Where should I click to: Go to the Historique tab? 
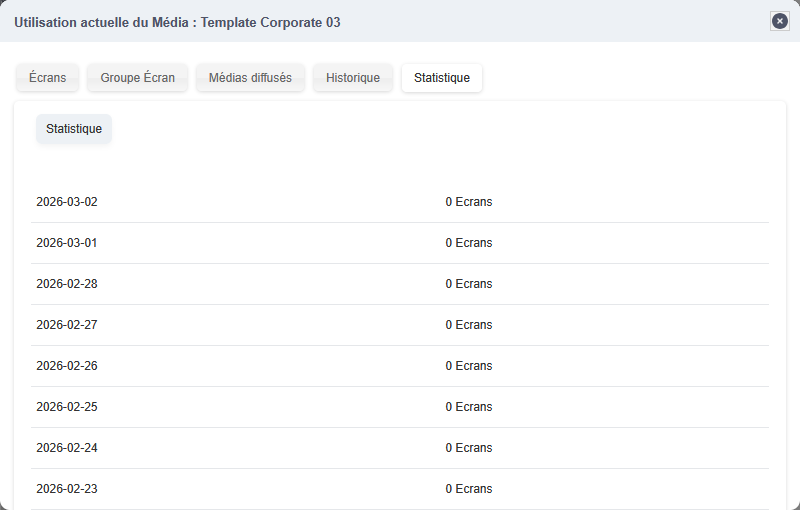(353, 78)
